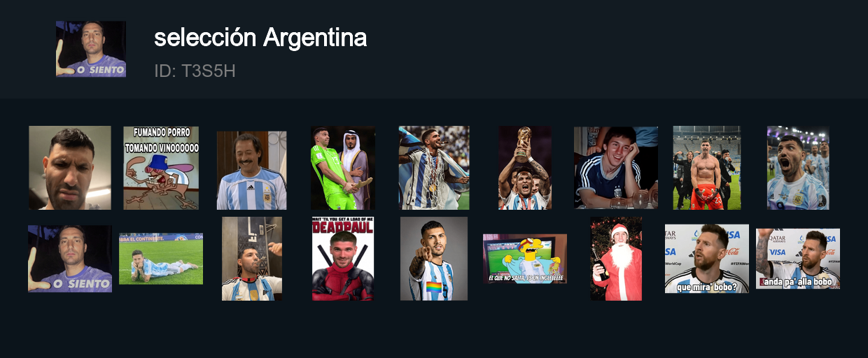Select the pointing player with rainbow armband sticker

pos(434,259)
